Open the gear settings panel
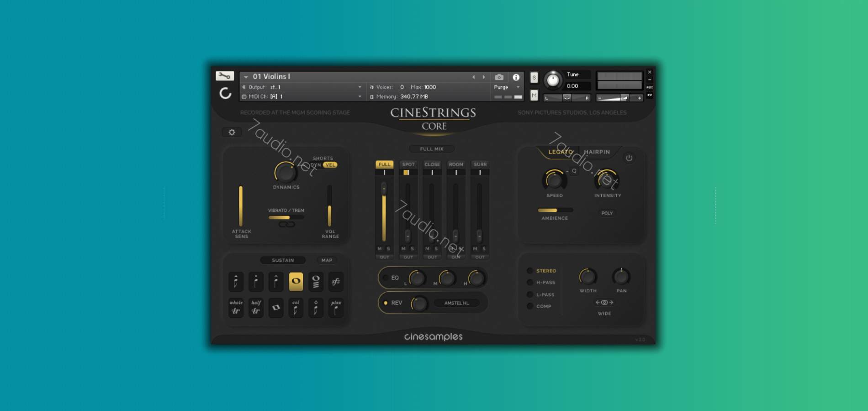The width and height of the screenshot is (868, 411). point(232,132)
